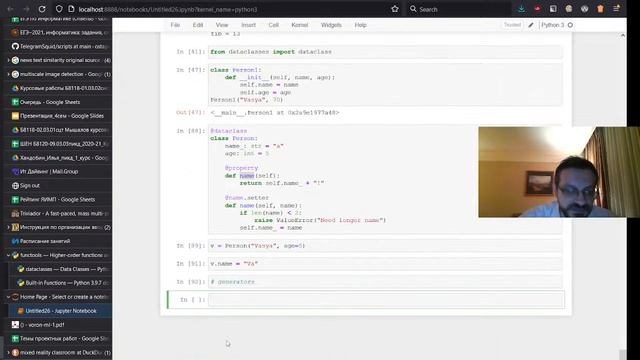
Task: Open the Help menu
Action: (360, 25)
